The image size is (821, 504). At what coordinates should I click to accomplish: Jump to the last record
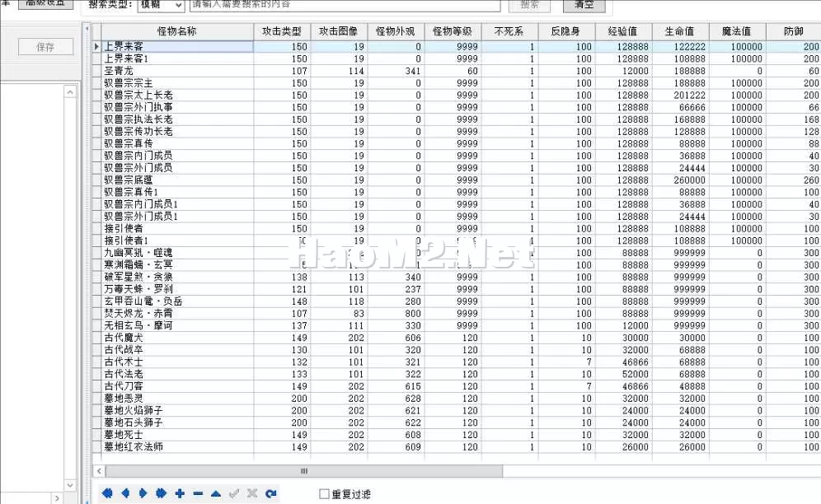point(162,493)
